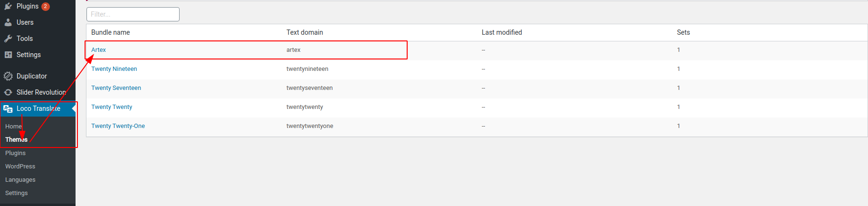Open the Artex theme bundle

pyautogui.click(x=98, y=50)
